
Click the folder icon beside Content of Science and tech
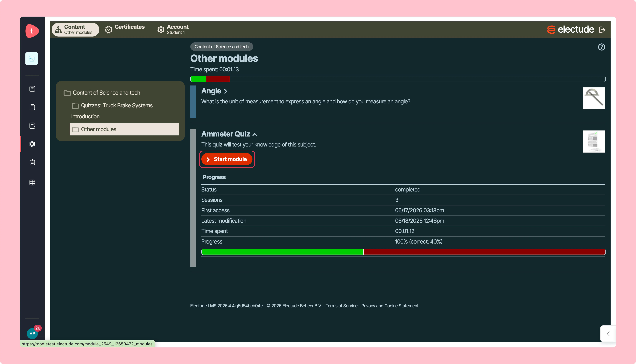click(x=67, y=93)
